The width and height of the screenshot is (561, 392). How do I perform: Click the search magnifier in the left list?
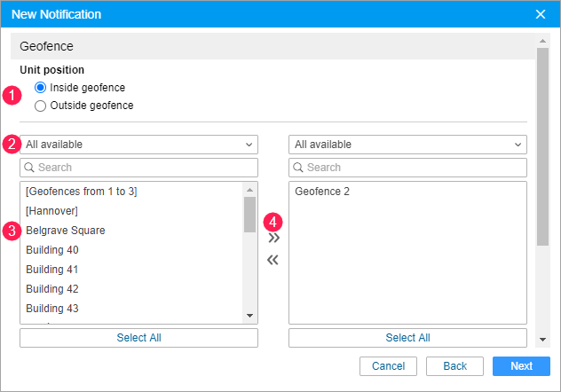(28, 168)
